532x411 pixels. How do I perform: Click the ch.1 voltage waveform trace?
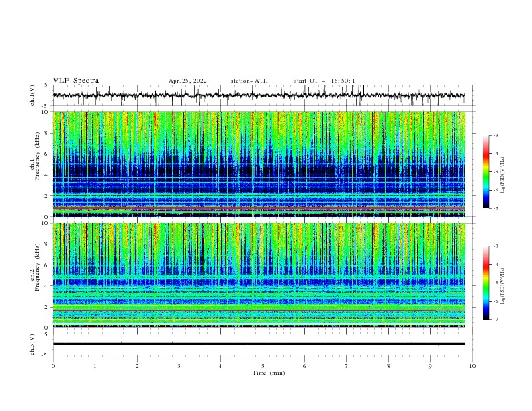259,95
